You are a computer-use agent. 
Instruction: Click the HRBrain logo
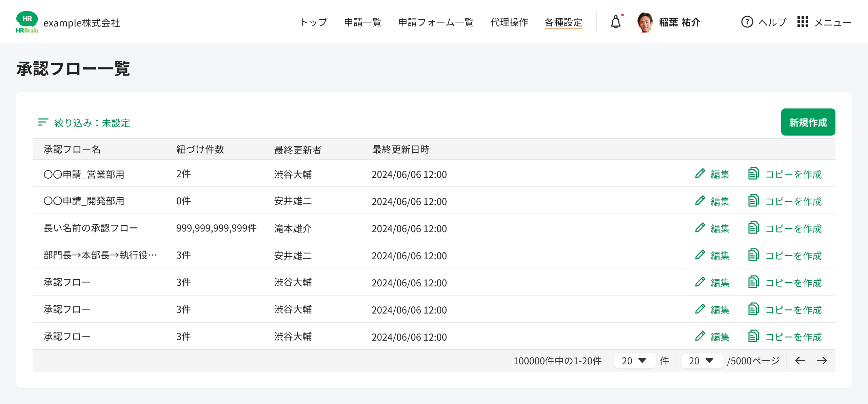pyautogui.click(x=27, y=22)
